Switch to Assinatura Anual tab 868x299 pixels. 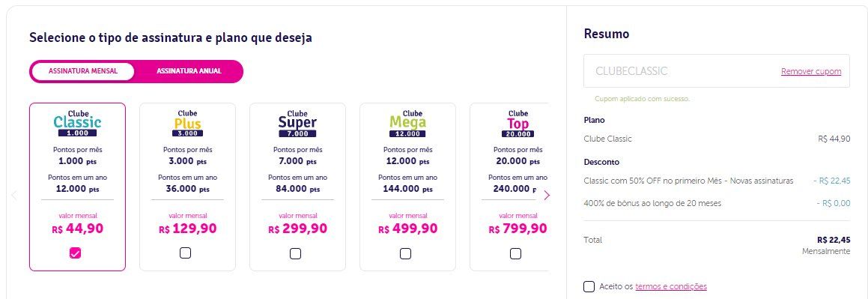pyautogui.click(x=189, y=71)
